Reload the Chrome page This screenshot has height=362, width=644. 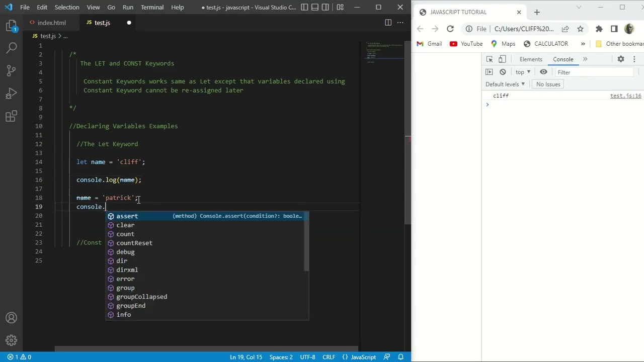[x=450, y=29]
